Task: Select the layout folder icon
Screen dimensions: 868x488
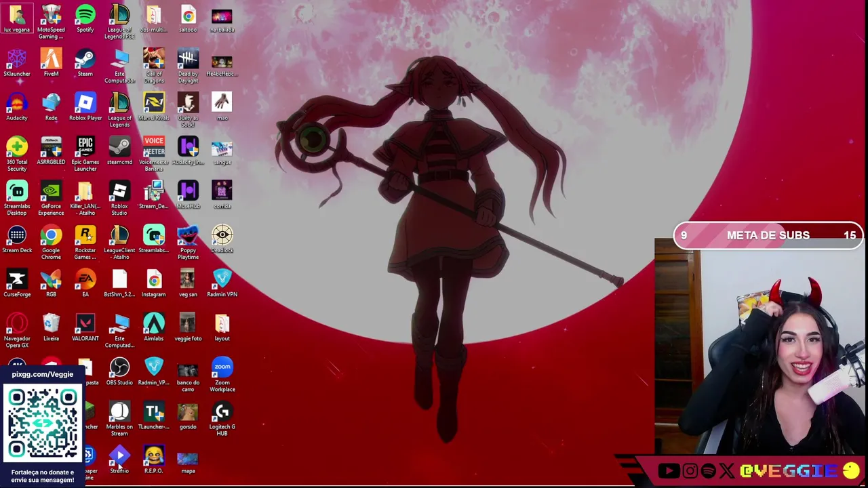Action: click(222, 327)
